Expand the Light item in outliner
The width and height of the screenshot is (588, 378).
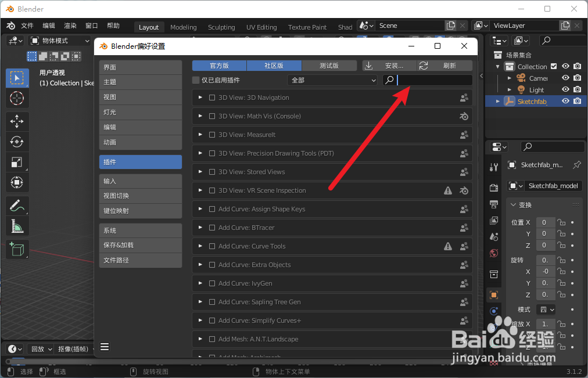[x=509, y=89]
